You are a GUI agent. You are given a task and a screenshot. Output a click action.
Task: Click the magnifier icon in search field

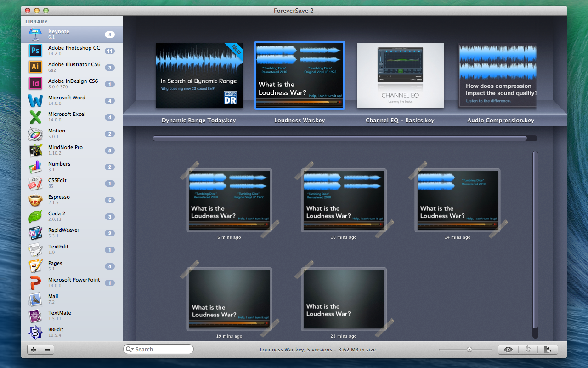[x=130, y=350]
